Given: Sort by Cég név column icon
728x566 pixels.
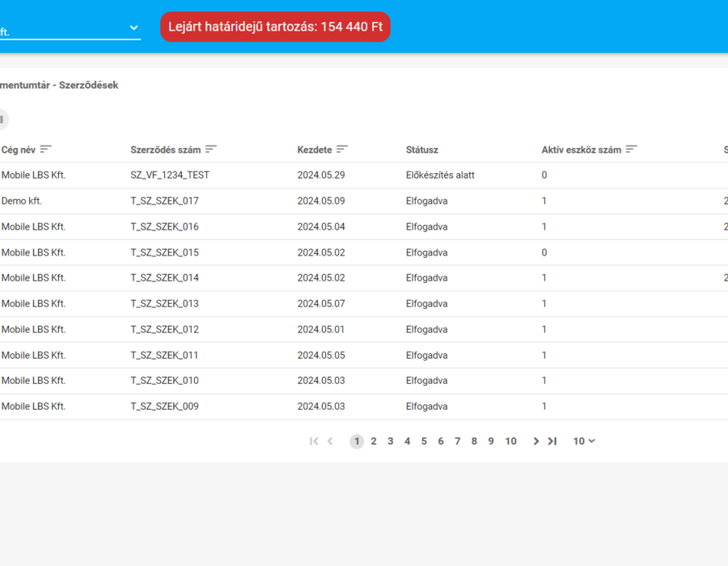Looking at the screenshot, I should pyautogui.click(x=45, y=150).
